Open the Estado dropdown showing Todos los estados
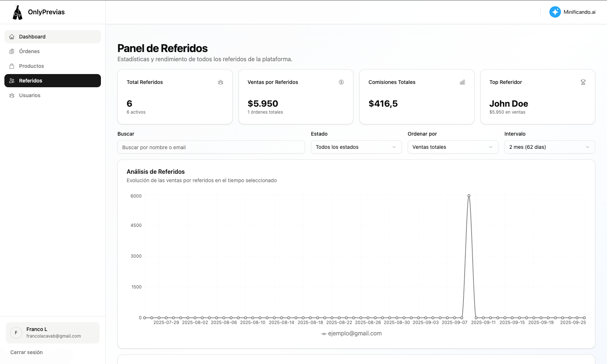 356,147
